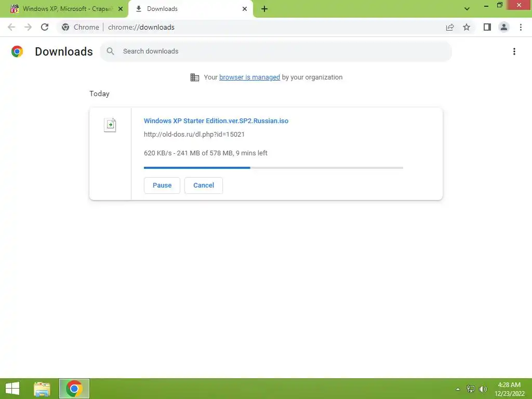The image size is (532, 399).
Task: Reload the Downloads page
Action: click(x=45, y=27)
